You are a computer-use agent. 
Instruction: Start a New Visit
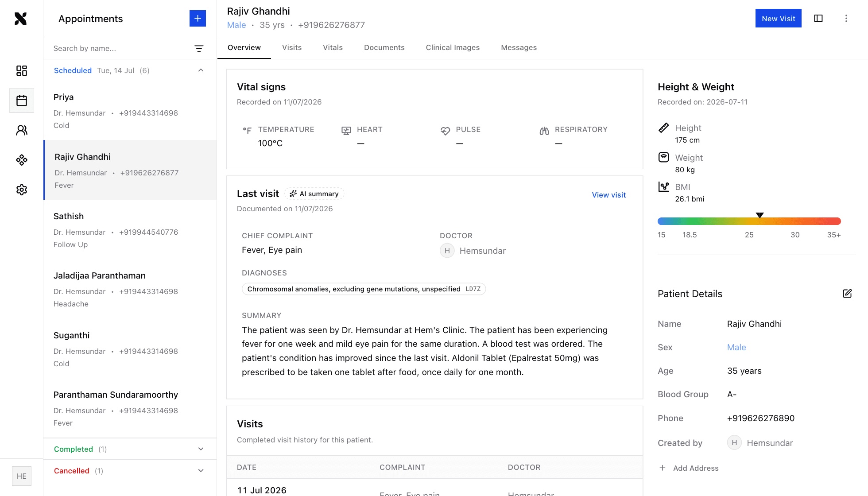778,18
